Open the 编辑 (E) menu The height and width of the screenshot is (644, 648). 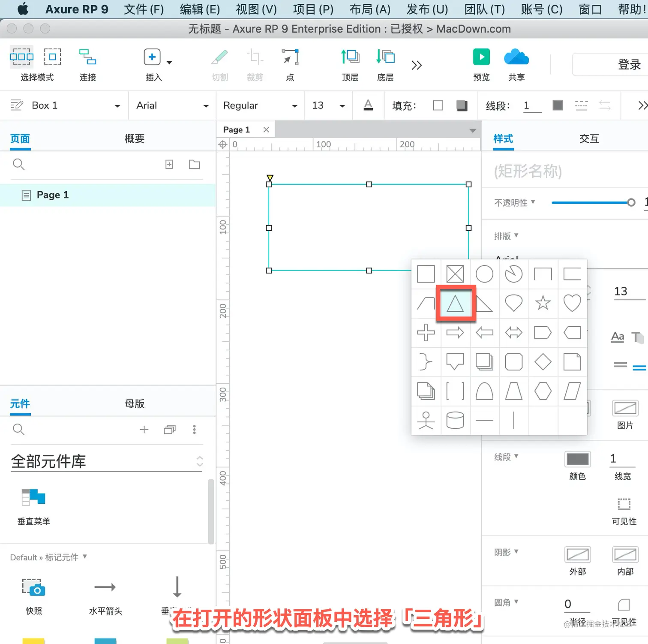click(200, 9)
